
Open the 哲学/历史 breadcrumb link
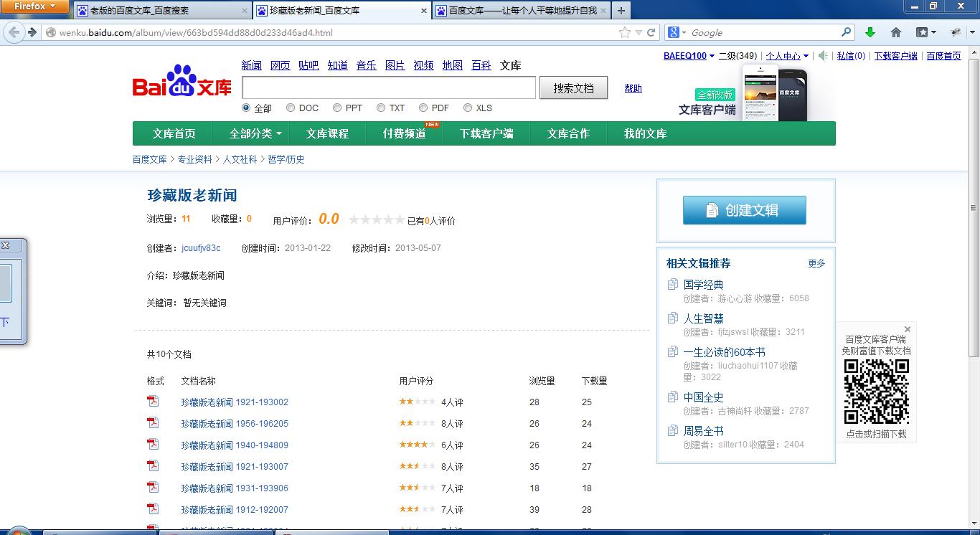coord(286,159)
